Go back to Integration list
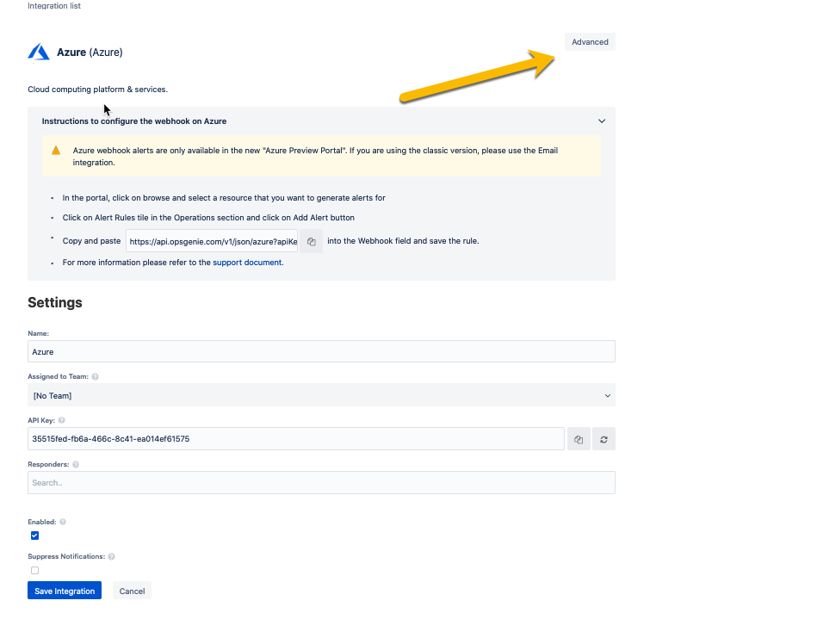817x644 pixels. (54, 6)
